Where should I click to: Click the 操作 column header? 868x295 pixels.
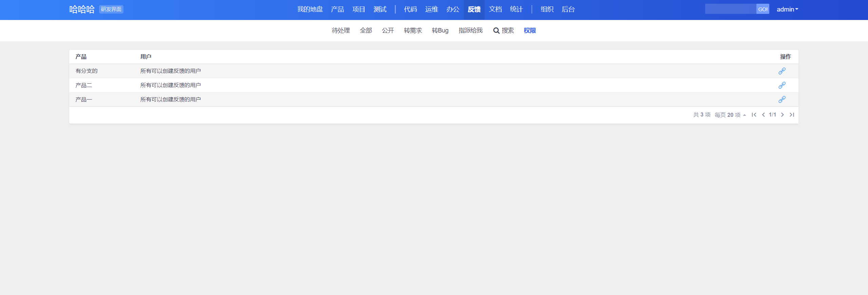(x=785, y=57)
